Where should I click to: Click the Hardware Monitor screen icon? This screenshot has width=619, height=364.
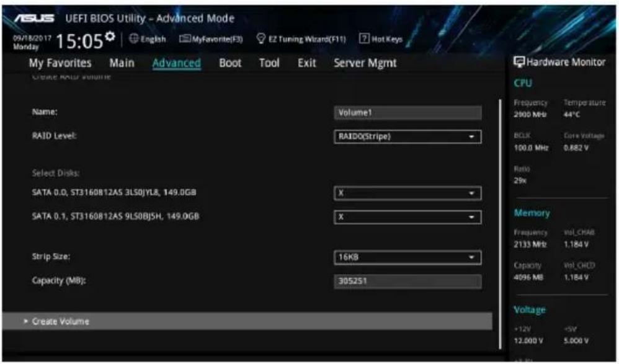[519, 61]
